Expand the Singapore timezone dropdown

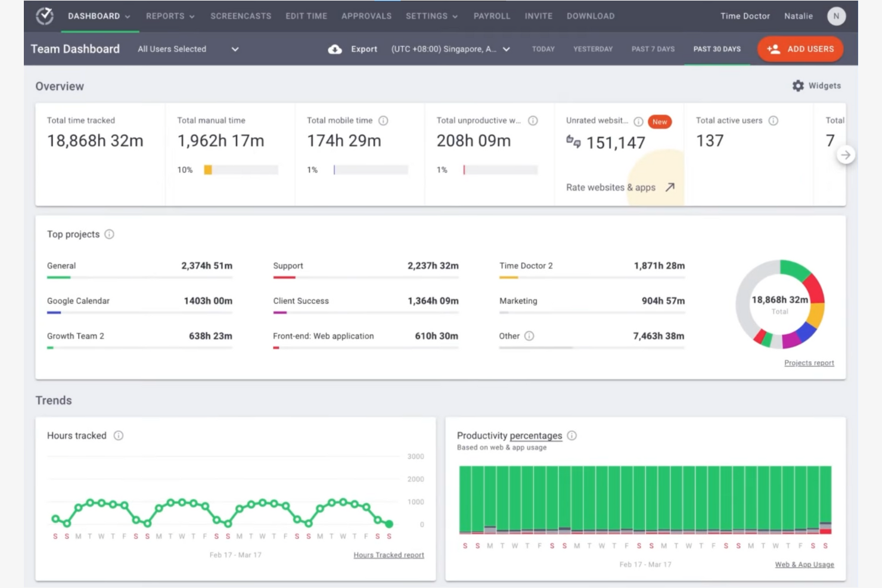[506, 49]
